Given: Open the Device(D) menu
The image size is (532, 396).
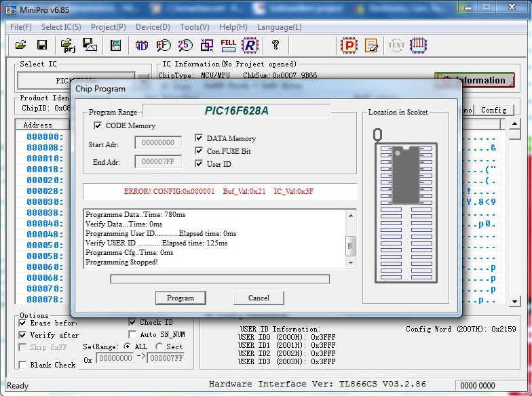Looking at the screenshot, I should [x=153, y=27].
